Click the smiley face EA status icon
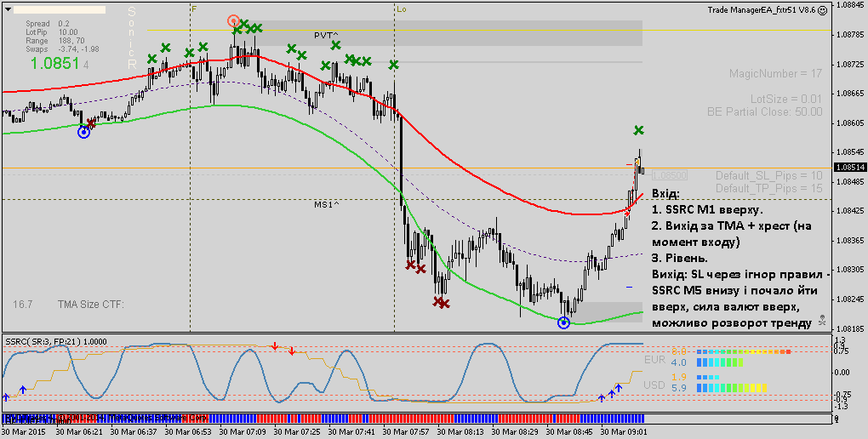The width and height of the screenshot is (868, 439). pyautogui.click(x=823, y=10)
